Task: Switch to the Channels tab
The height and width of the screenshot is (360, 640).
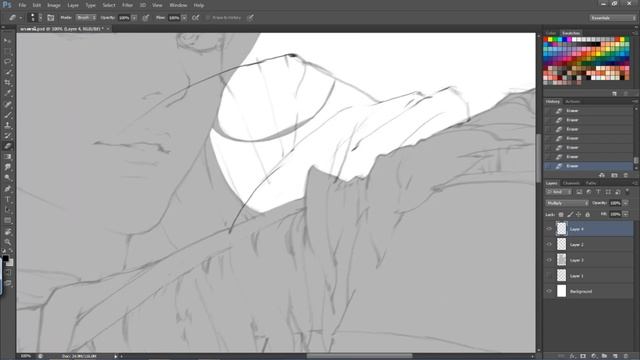Action: tap(571, 183)
